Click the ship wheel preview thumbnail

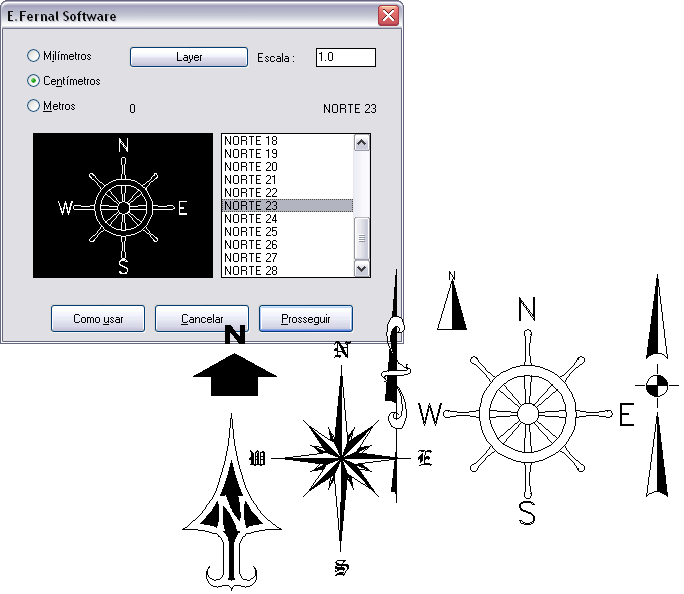[123, 206]
